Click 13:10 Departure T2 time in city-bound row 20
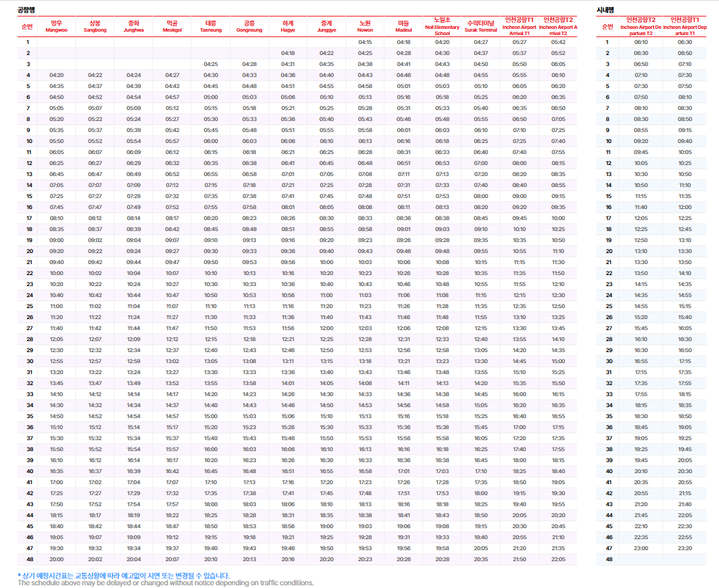The height and width of the screenshot is (588, 719). 641,251
